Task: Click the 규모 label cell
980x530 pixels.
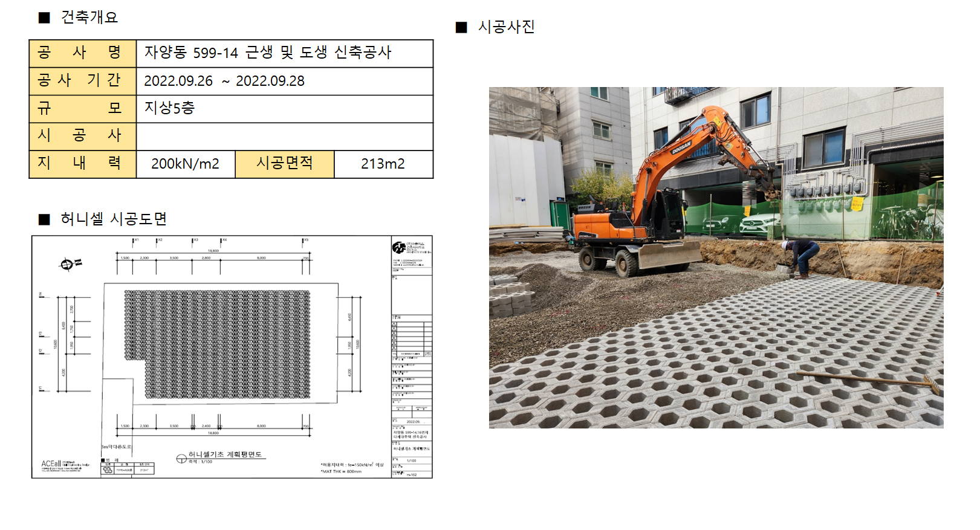Action: click(x=83, y=109)
